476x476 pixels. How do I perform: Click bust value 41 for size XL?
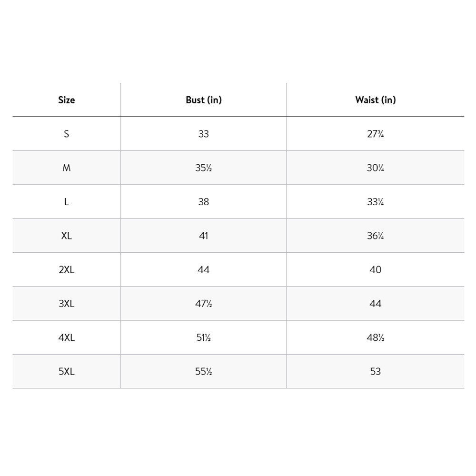[204, 236]
